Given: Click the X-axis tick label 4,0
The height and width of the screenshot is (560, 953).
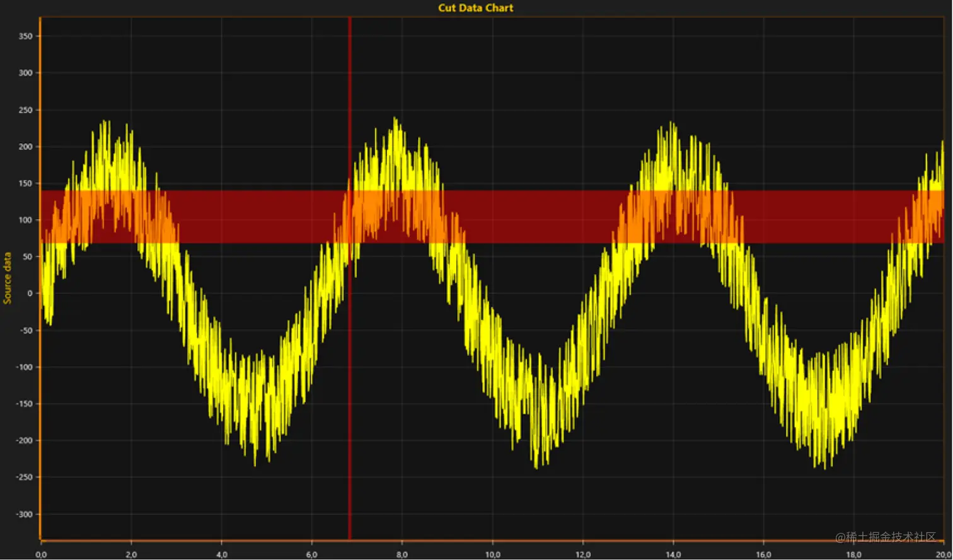Looking at the screenshot, I should tap(221, 554).
